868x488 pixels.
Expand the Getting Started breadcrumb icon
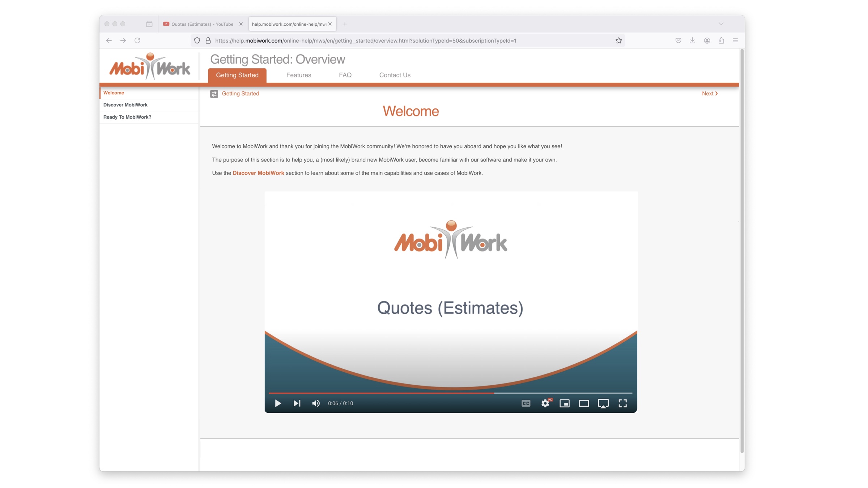pyautogui.click(x=213, y=94)
